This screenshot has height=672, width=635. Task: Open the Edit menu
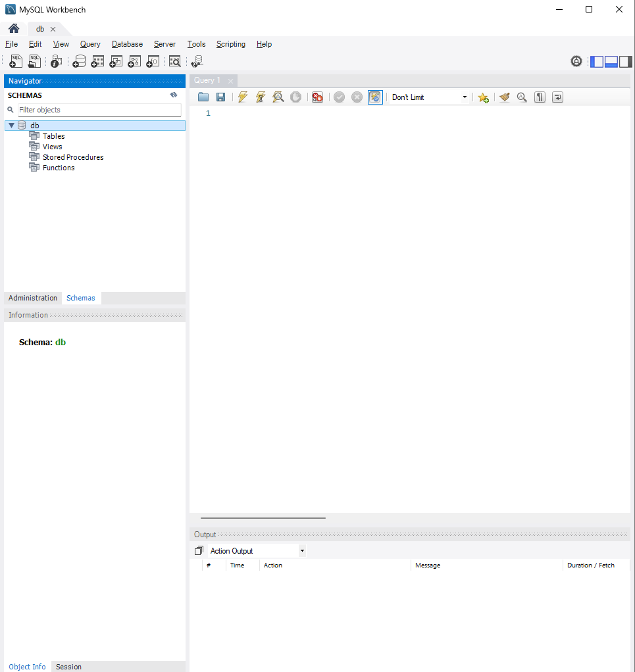click(x=35, y=44)
